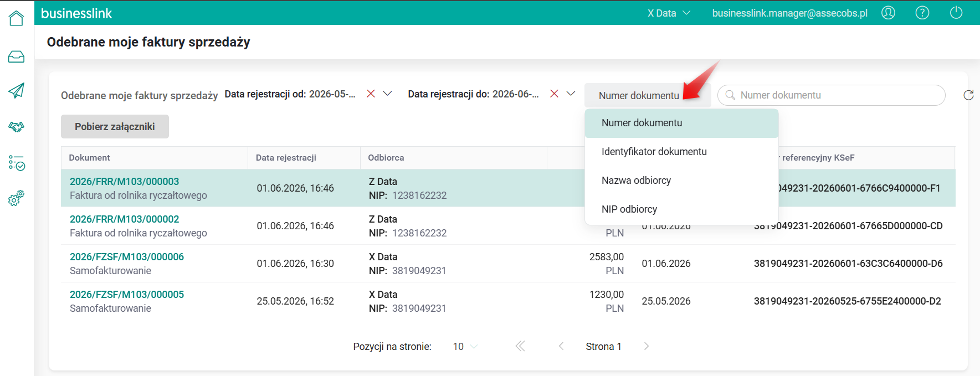Click KSeF number ending 6755E2400000-D2
Screen dimensions: 980x376
pyautogui.click(x=848, y=301)
